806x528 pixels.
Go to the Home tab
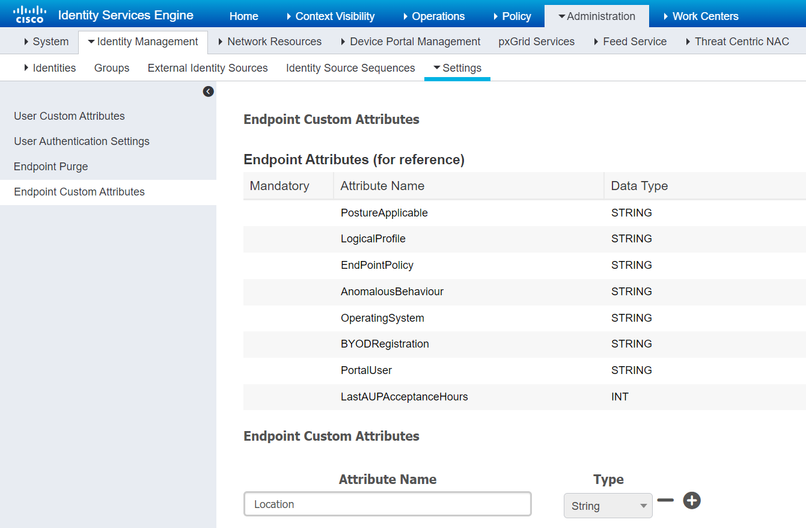click(244, 16)
